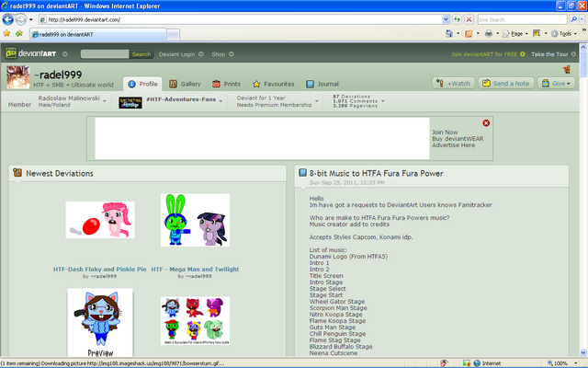The width and height of the screenshot is (588, 368).
Task: Open Favorites Center star icon
Action: point(6,34)
